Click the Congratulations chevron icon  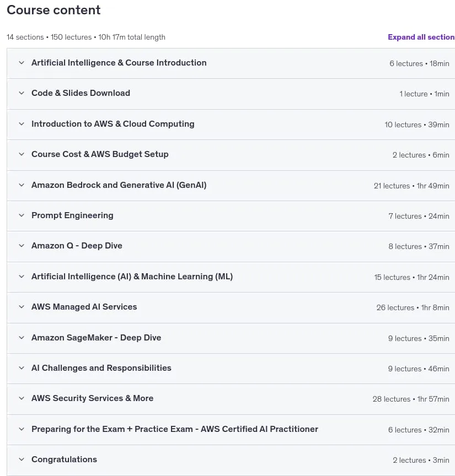(22, 459)
